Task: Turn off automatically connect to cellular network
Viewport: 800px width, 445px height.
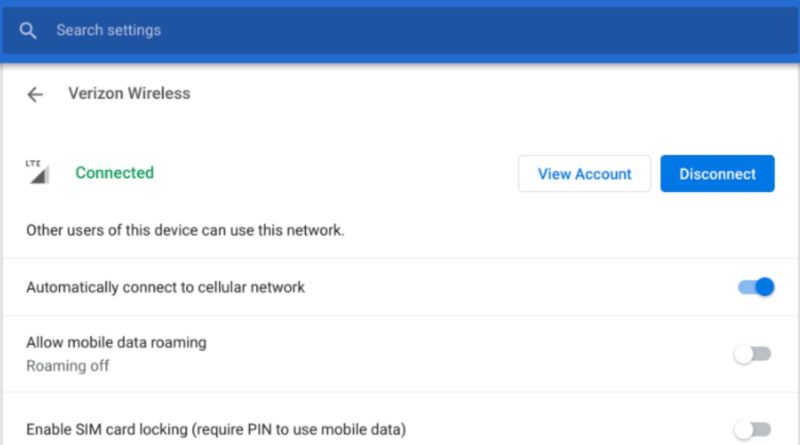Action: 756,287
